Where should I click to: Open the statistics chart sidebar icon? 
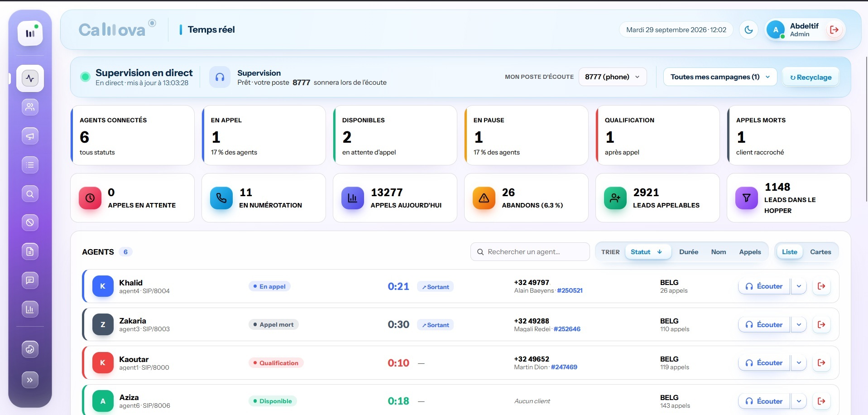click(30, 309)
